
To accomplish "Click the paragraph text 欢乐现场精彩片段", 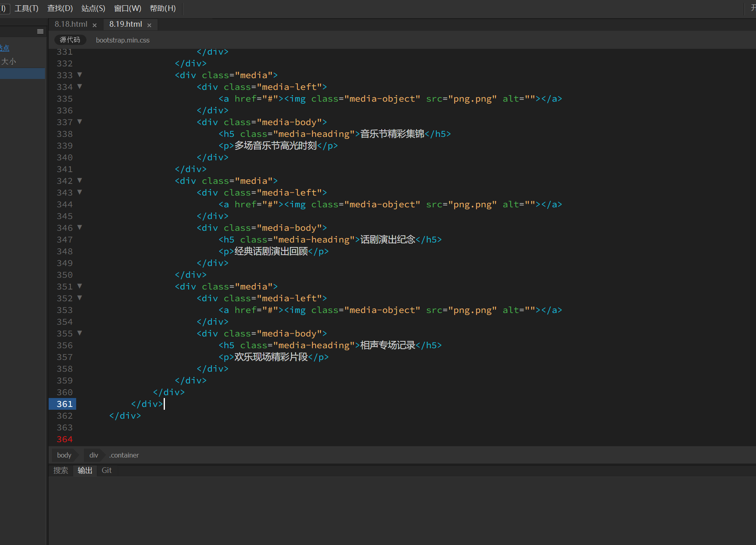I will 271,357.
